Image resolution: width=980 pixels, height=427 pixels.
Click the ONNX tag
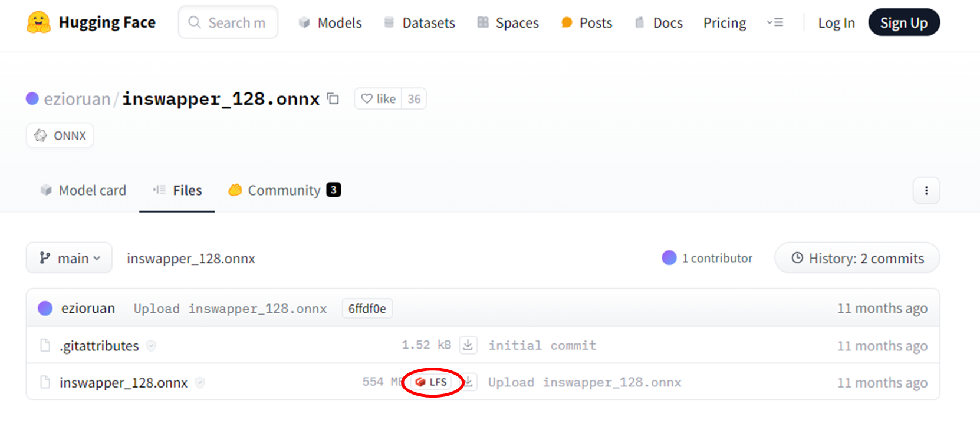60,135
